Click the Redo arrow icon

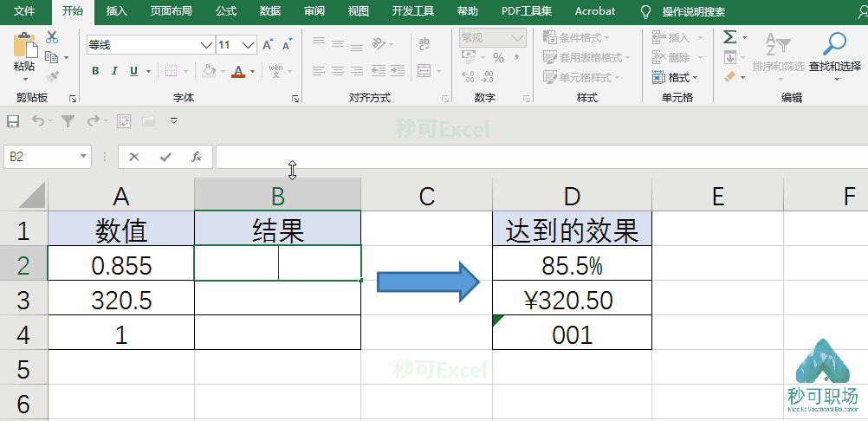pos(93,120)
